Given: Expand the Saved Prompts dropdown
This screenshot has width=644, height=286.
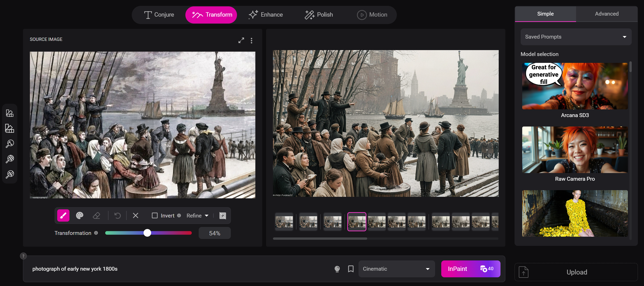Looking at the screenshot, I should click(576, 37).
